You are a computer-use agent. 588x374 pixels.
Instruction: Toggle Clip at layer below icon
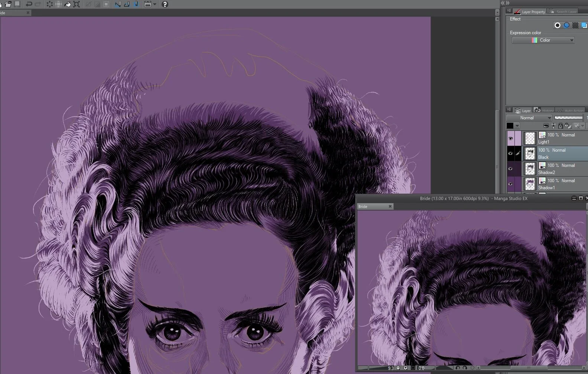point(546,126)
